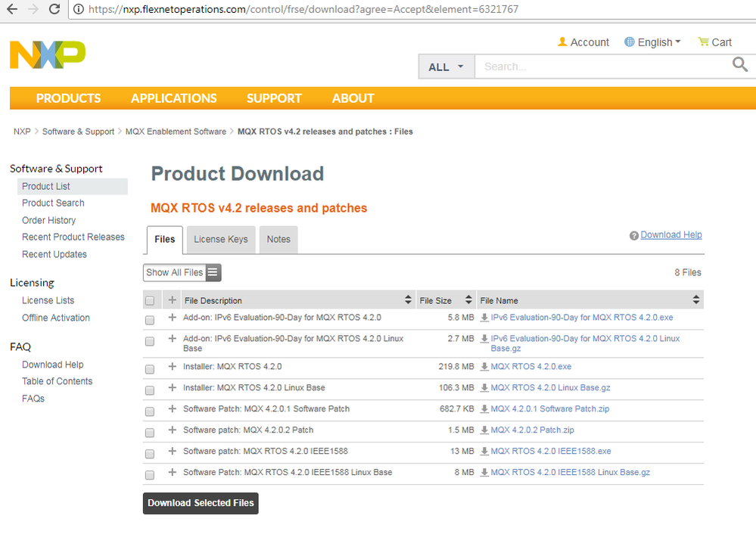Viewport: 756px width, 537px height.
Task: Click download icon for IEEE1588 Linux Base.gz
Action: (484, 473)
